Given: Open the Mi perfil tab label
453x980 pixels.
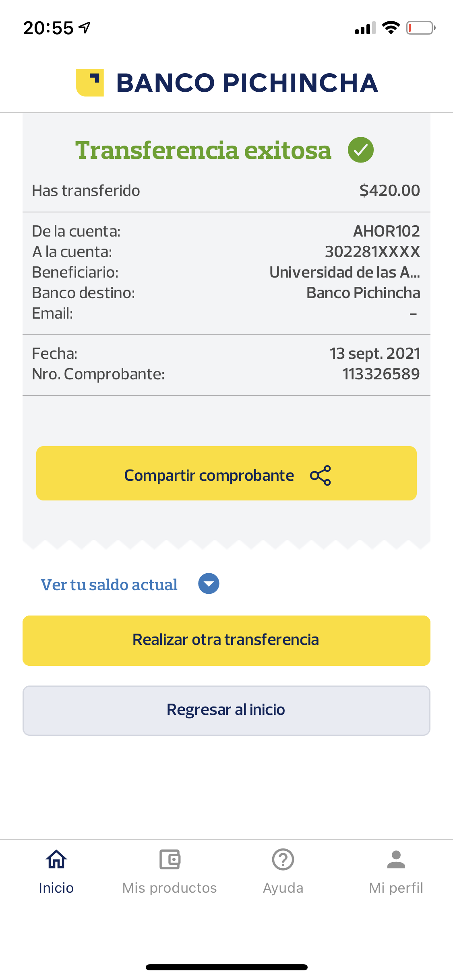Looking at the screenshot, I should [396, 888].
